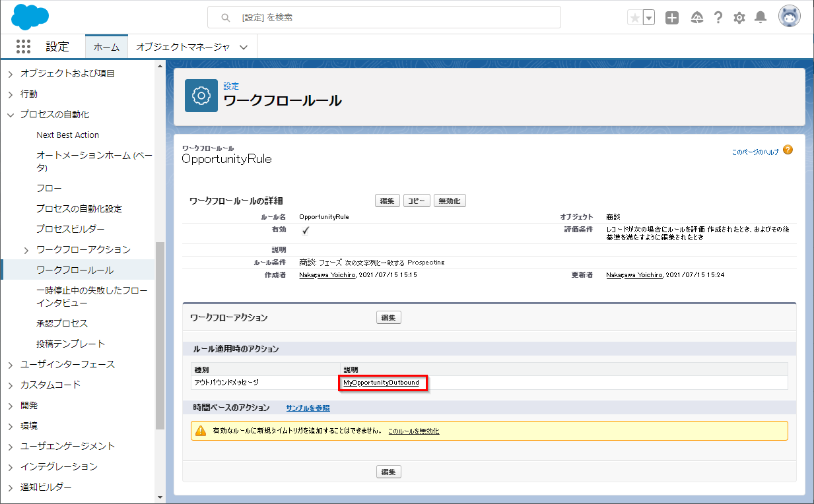Image resolution: width=814 pixels, height=504 pixels.
Task: Open notifications bell icon
Action: point(761,18)
